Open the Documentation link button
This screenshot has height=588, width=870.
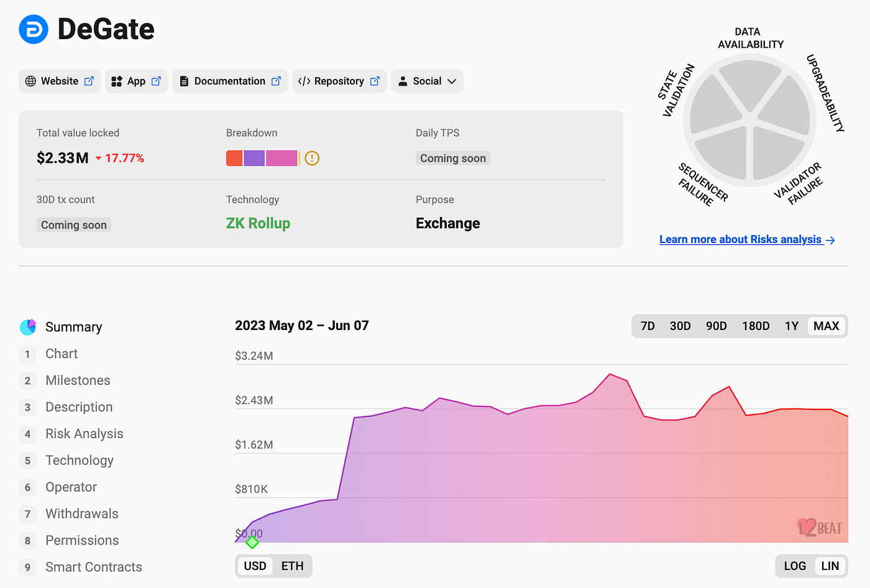point(230,81)
